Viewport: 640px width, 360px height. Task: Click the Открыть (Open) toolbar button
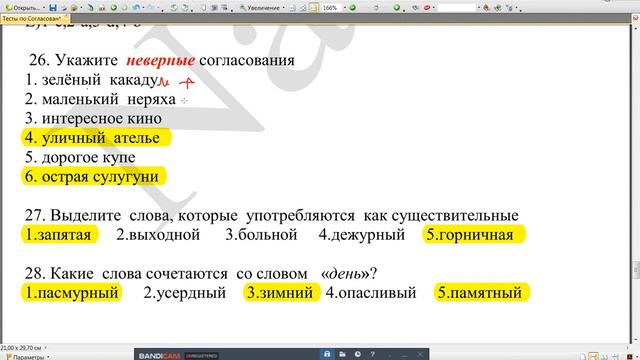click(x=23, y=8)
